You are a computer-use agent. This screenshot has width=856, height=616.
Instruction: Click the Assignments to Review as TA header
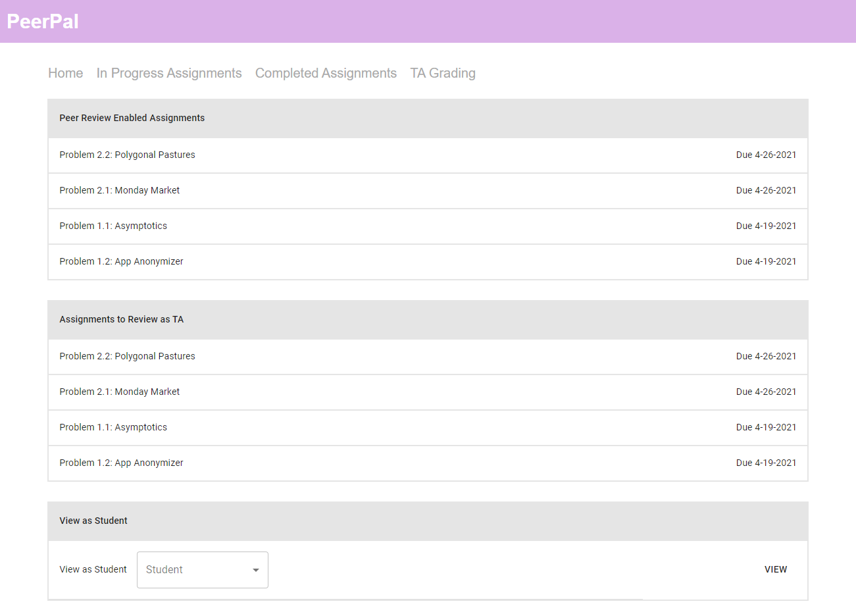point(121,319)
